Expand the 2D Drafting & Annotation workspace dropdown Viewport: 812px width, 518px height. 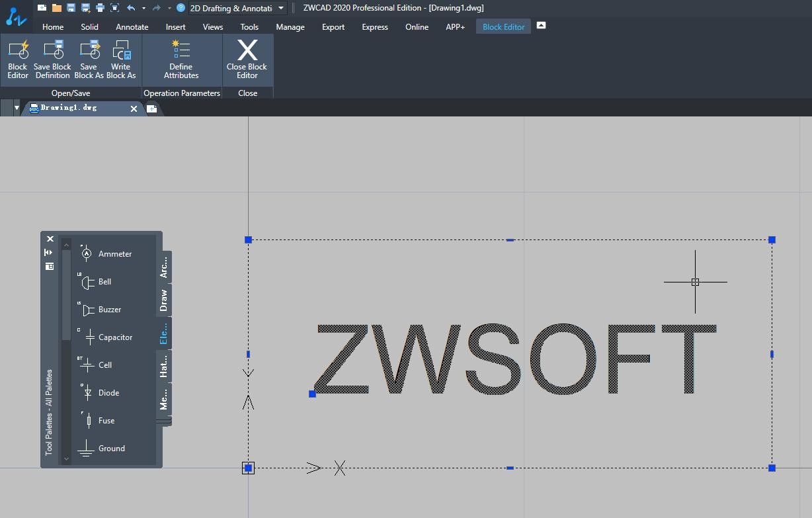point(281,8)
